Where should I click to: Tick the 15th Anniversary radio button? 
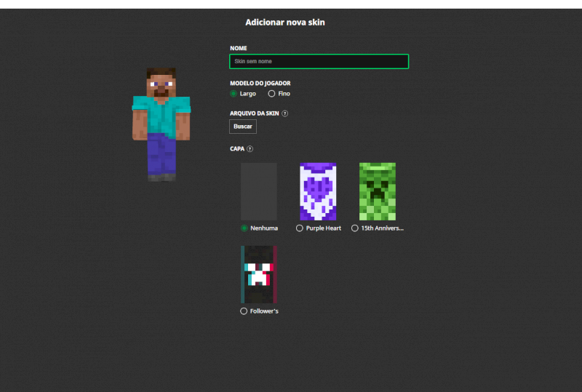pyautogui.click(x=355, y=228)
